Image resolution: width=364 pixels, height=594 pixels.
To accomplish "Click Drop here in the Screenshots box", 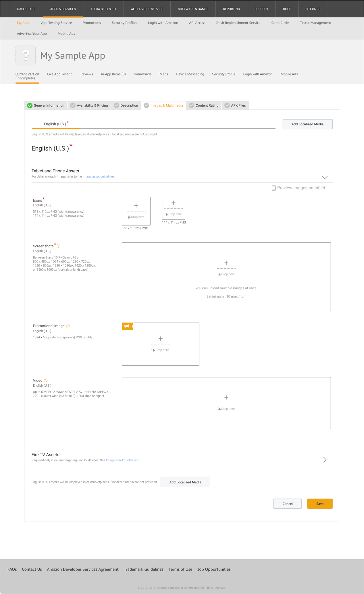I will (226, 274).
